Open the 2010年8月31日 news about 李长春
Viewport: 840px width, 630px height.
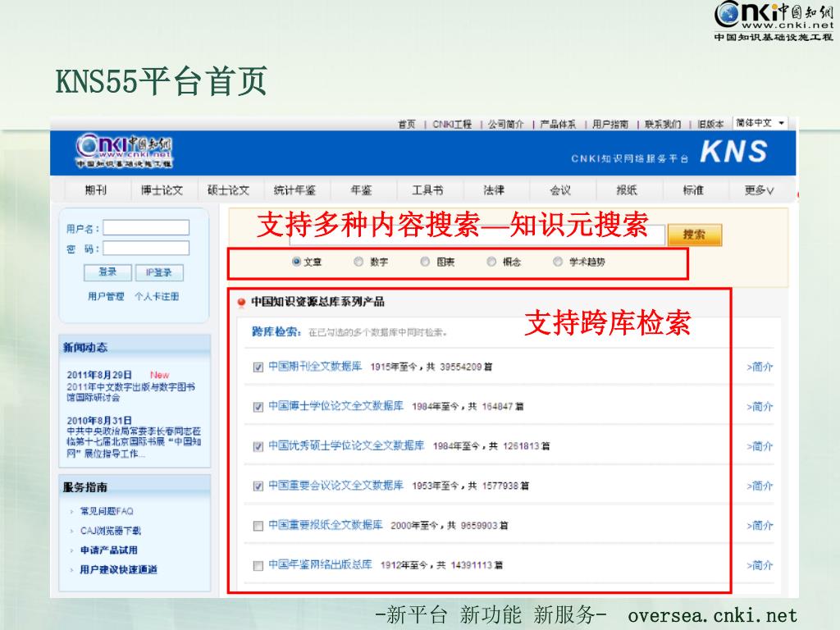click(134, 442)
